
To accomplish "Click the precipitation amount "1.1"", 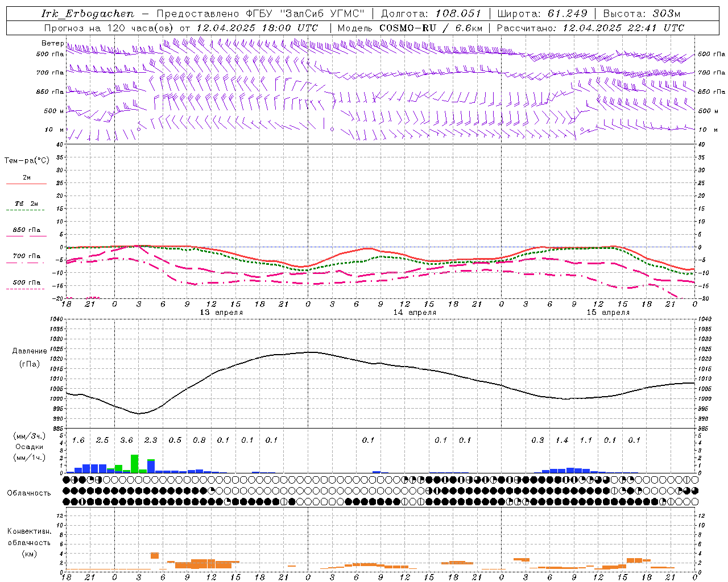I will click(586, 440).
